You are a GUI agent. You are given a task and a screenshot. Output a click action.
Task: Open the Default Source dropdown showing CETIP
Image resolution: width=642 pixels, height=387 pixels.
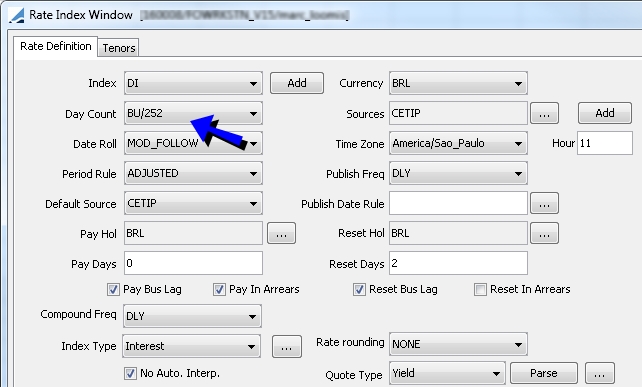pyautogui.click(x=193, y=204)
